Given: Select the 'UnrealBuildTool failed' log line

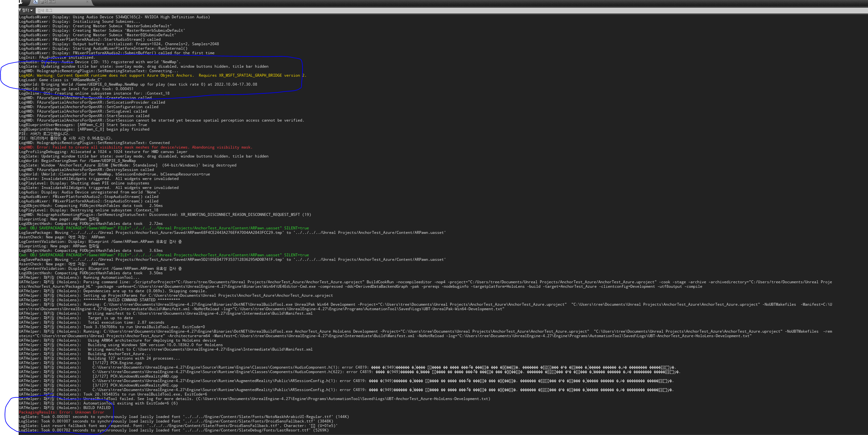Looking at the screenshot, I should (x=254, y=399).
